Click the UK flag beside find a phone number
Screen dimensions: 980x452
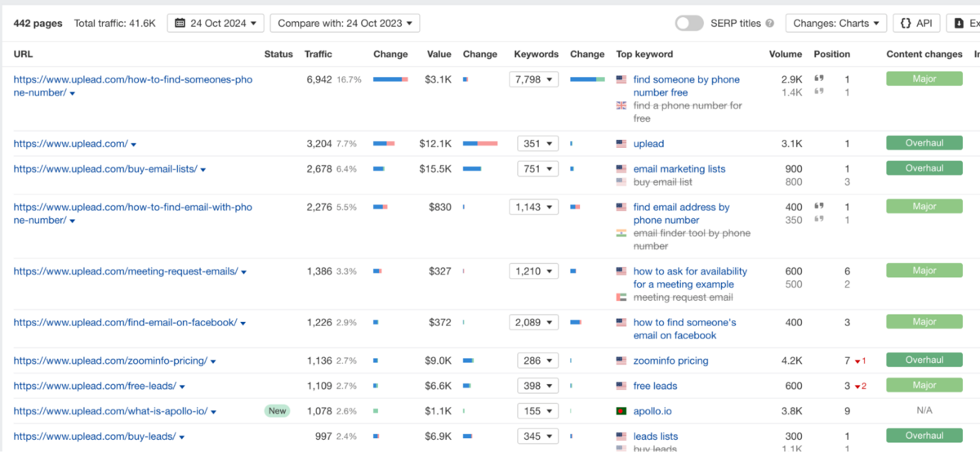[x=621, y=105]
